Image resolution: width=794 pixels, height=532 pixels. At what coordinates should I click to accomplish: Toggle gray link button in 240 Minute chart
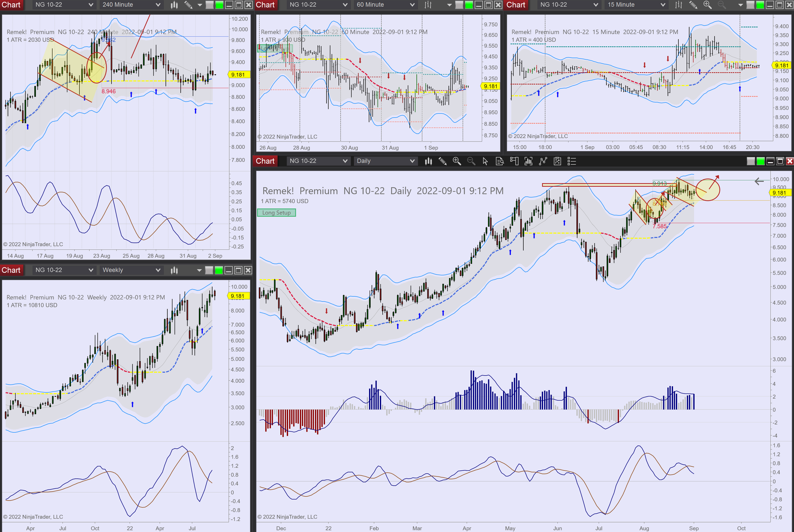209,5
